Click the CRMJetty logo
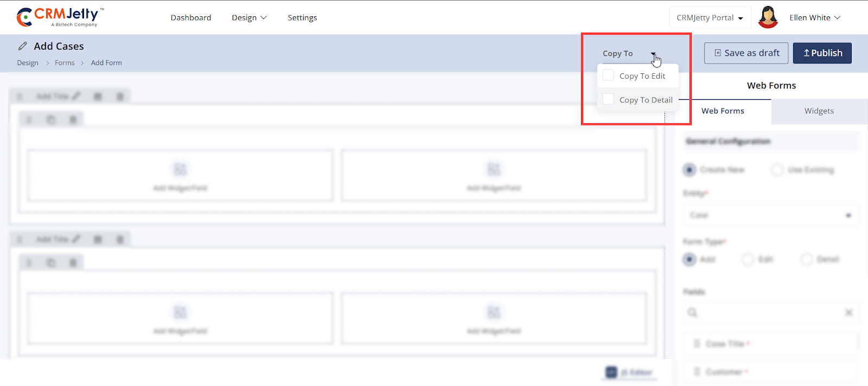868x386 pixels. 60,17
